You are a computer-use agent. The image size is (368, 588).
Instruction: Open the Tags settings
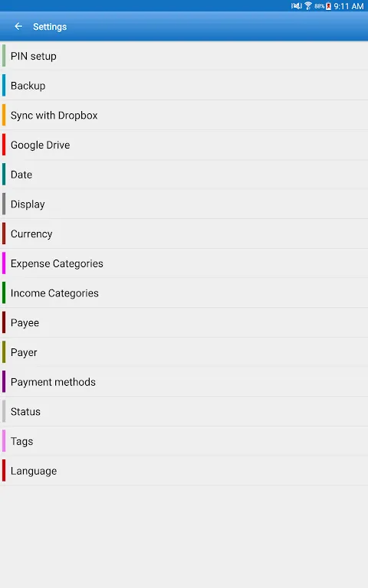184,441
